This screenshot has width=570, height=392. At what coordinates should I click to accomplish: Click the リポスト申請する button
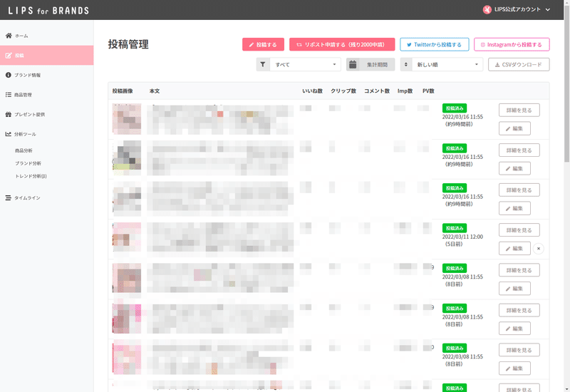[342, 44]
